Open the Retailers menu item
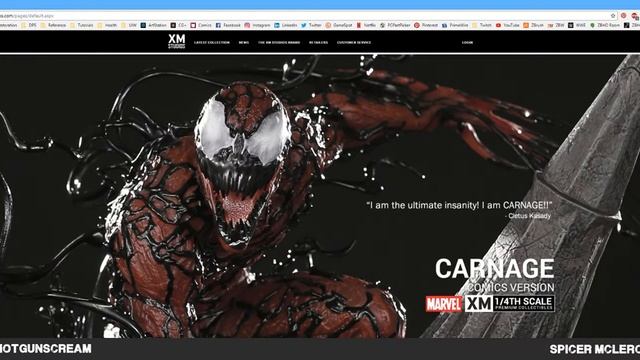 [318, 42]
